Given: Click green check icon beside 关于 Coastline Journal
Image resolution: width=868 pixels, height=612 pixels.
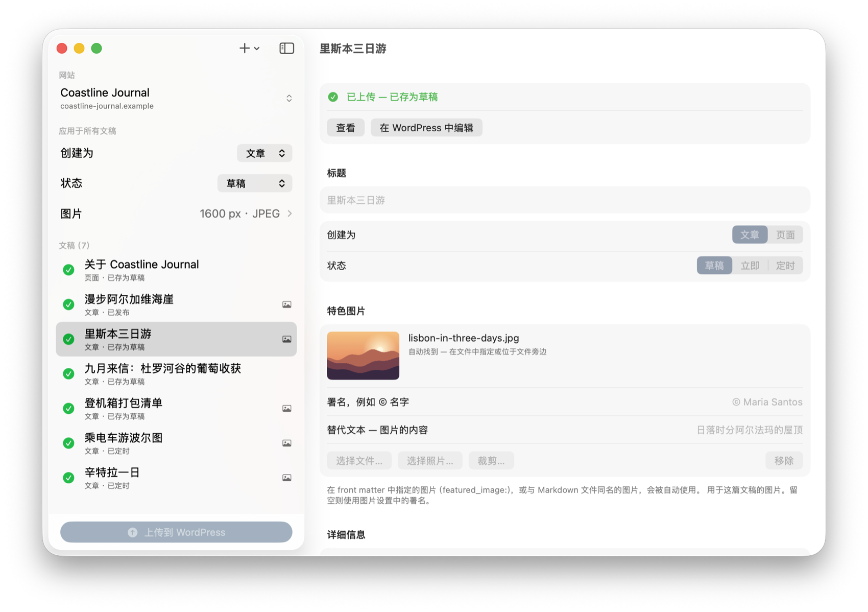Looking at the screenshot, I should (x=68, y=270).
